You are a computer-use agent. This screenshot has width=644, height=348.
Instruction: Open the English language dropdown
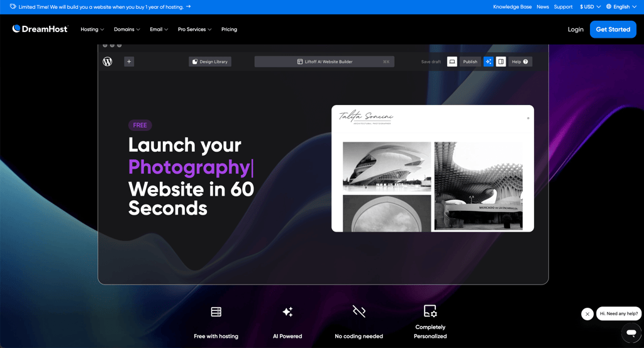point(621,6)
